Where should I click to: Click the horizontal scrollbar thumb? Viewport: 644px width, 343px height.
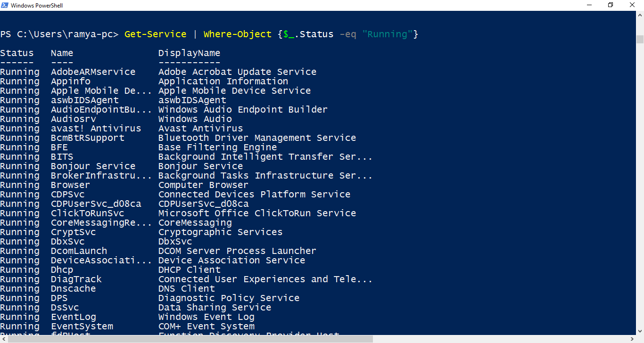190,339
